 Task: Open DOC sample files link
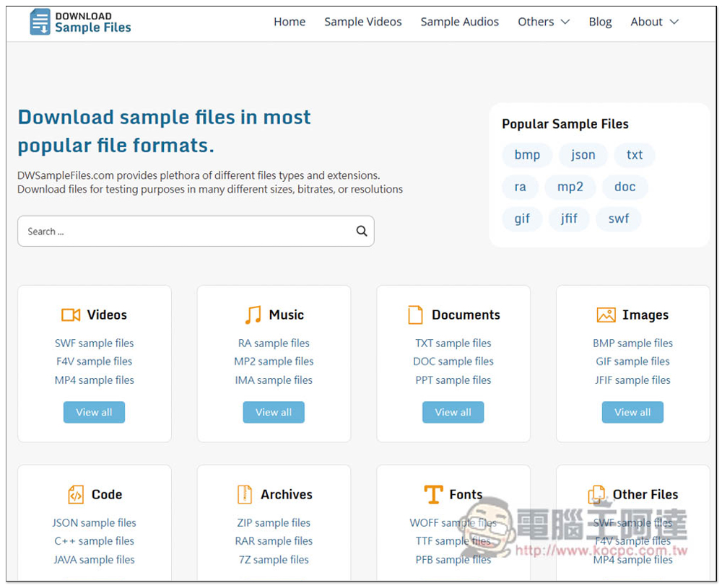click(x=453, y=361)
